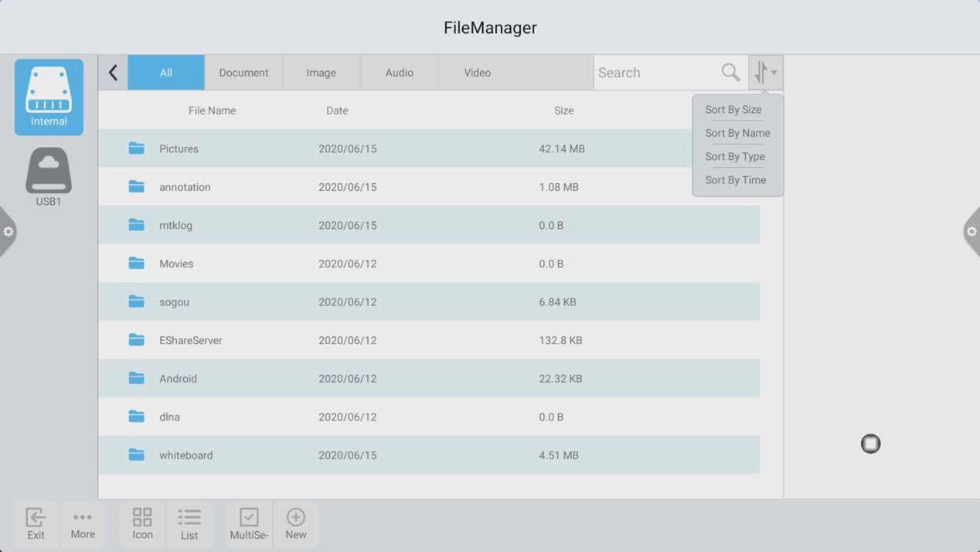Choose Sort By Size option
The width and height of the screenshot is (980, 552).
pyautogui.click(x=733, y=110)
